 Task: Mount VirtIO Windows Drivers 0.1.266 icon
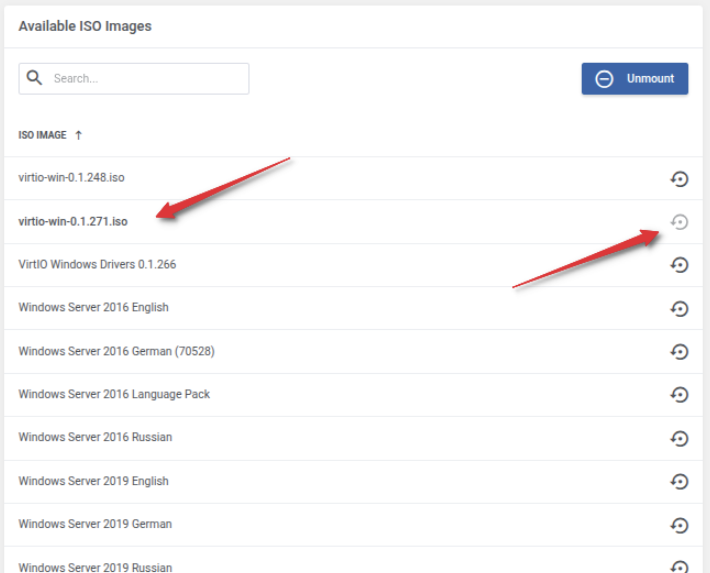coord(679,265)
